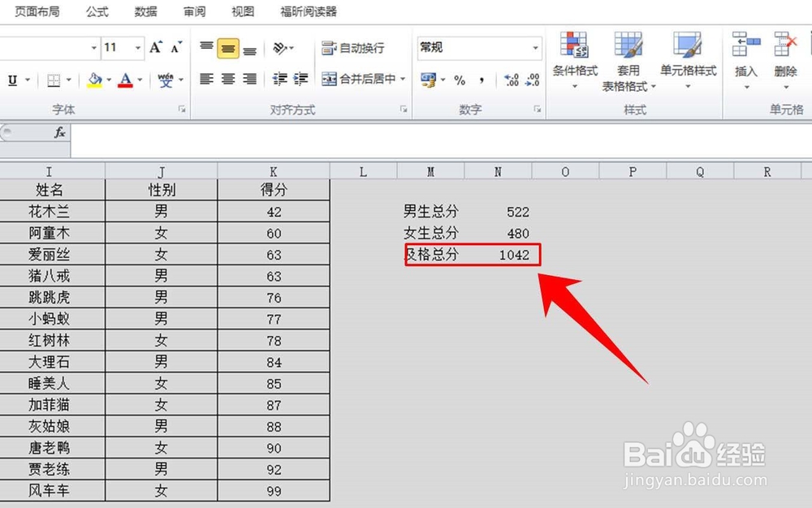Toggle center alignment on
Viewport: 812px width, 508px height.
coord(230,78)
